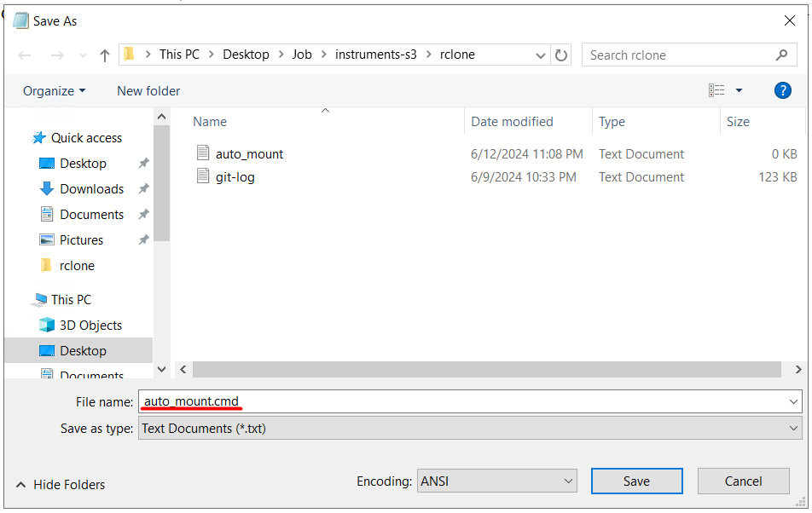Click the blue Help question mark icon

tap(782, 90)
